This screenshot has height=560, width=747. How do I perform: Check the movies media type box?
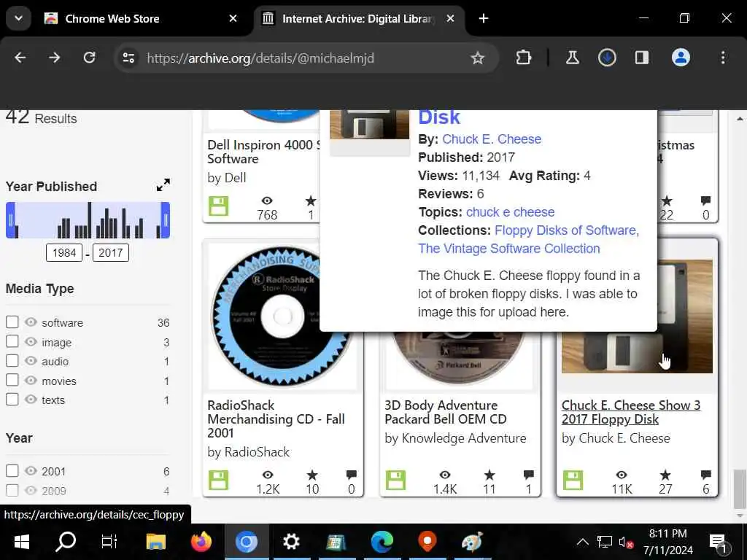12,381
